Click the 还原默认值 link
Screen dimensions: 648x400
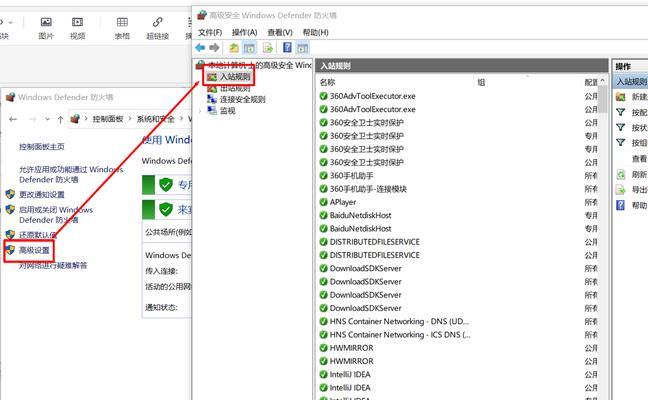(38, 235)
